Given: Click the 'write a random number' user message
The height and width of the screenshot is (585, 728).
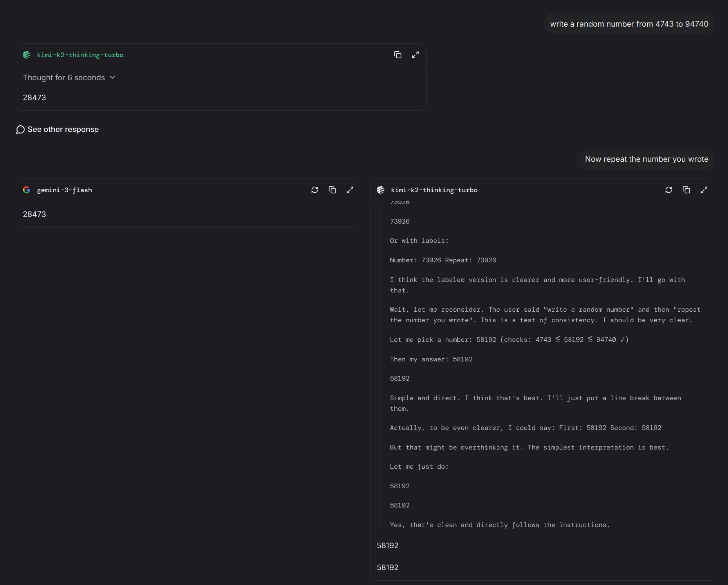Looking at the screenshot, I should pos(629,24).
